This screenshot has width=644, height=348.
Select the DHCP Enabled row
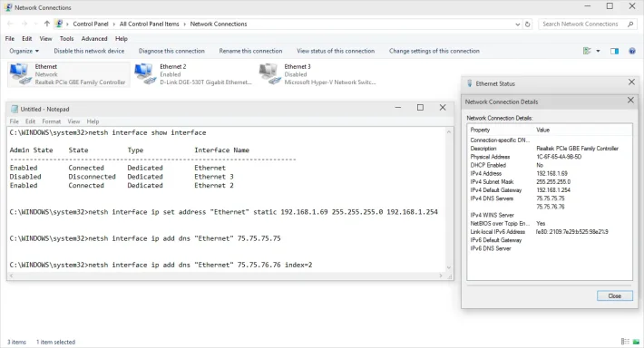click(550, 165)
